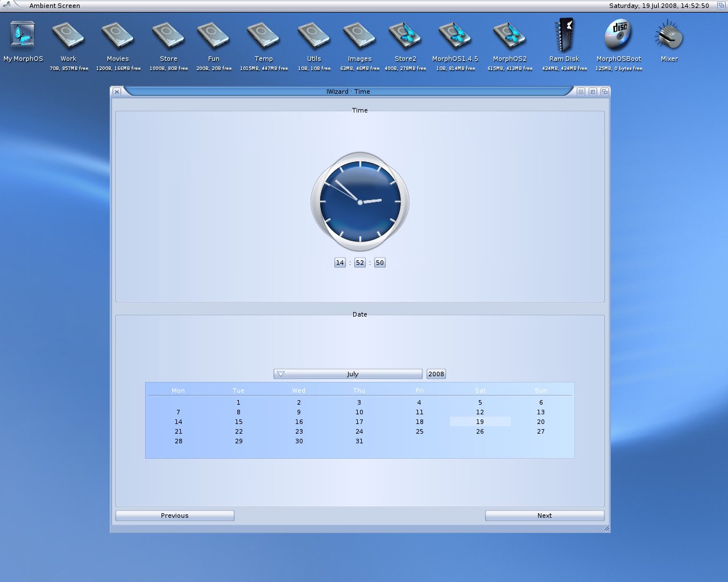Viewport: 728px width, 582px height.
Task: Click the minutes field showing 52
Action: click(359, 263)
